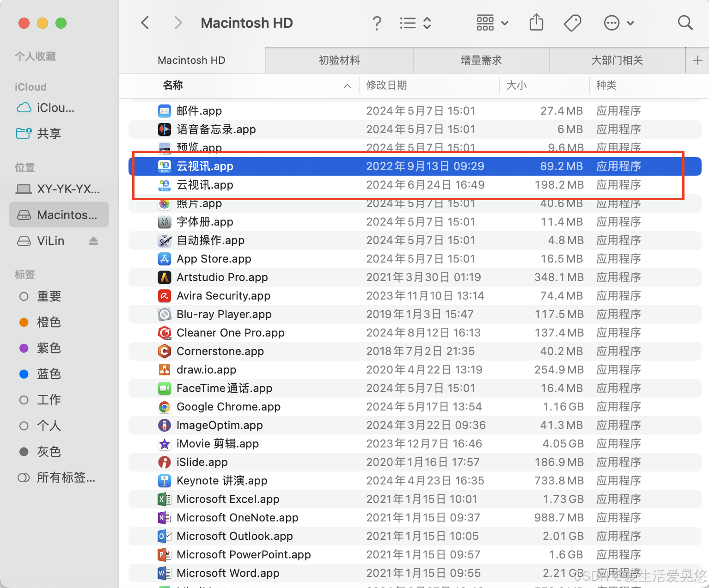Open the FaceTime 通话.app icon

tap(165, 388)
